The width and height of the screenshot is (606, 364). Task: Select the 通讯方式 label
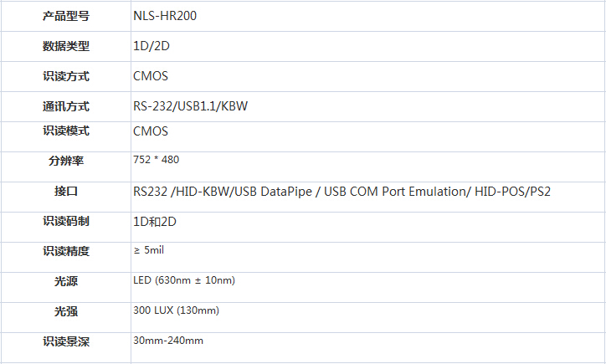coord(66,106)
